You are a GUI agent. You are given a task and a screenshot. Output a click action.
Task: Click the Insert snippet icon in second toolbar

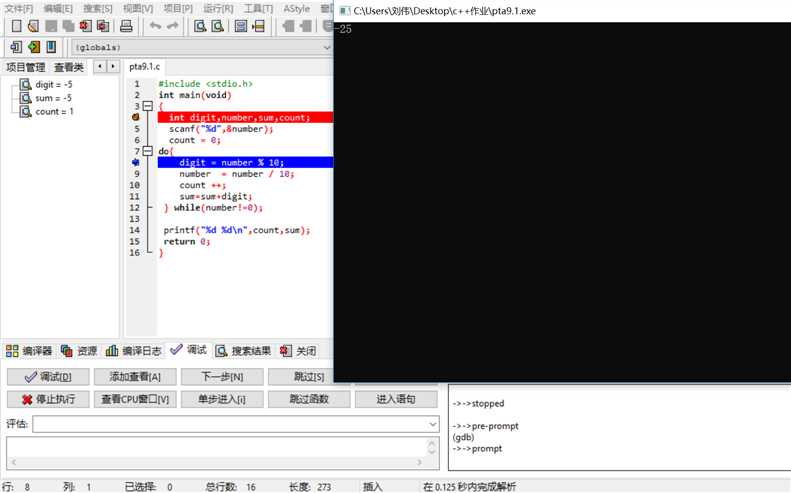[16, 47]
